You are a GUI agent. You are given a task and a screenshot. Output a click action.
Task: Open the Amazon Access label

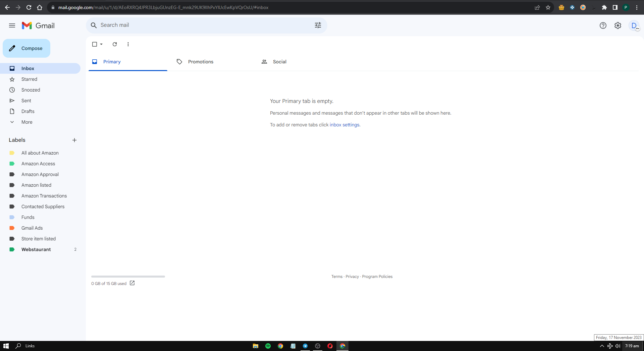(40, 164)
